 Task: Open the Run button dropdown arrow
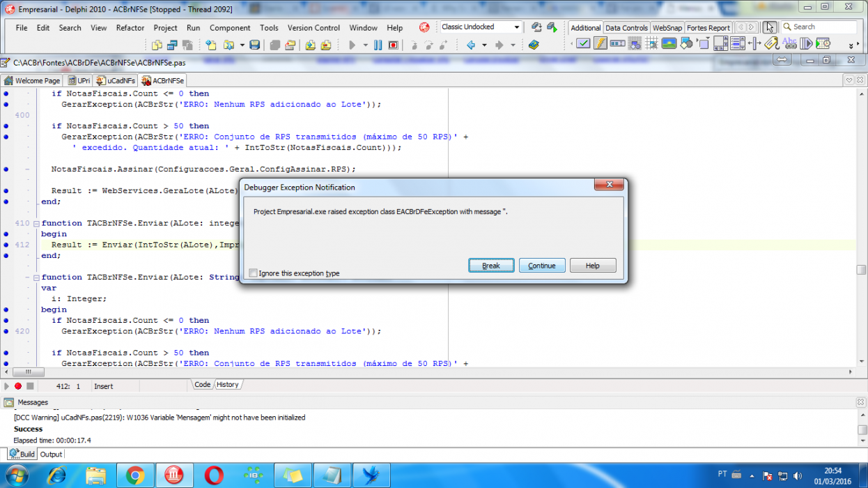(x=364, y=45)
